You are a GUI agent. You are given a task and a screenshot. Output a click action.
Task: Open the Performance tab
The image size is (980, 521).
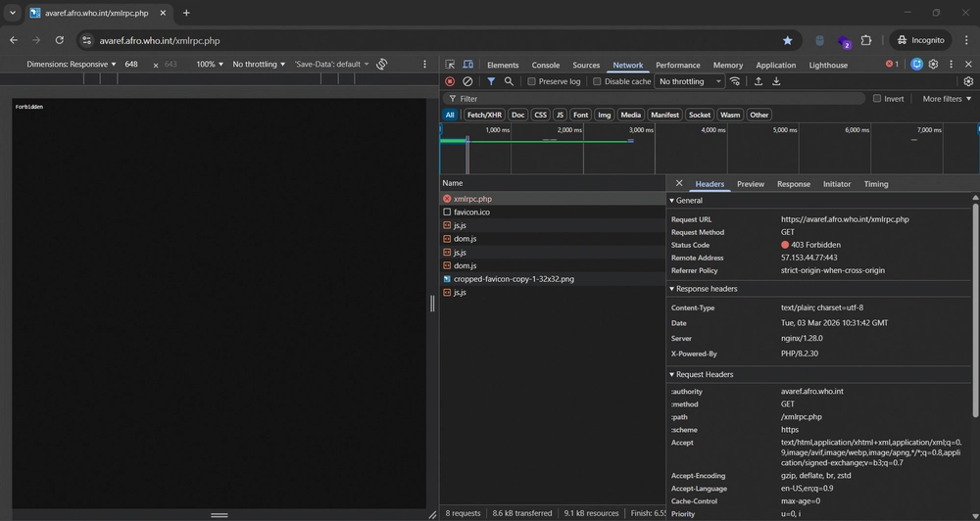coord(677,65)
